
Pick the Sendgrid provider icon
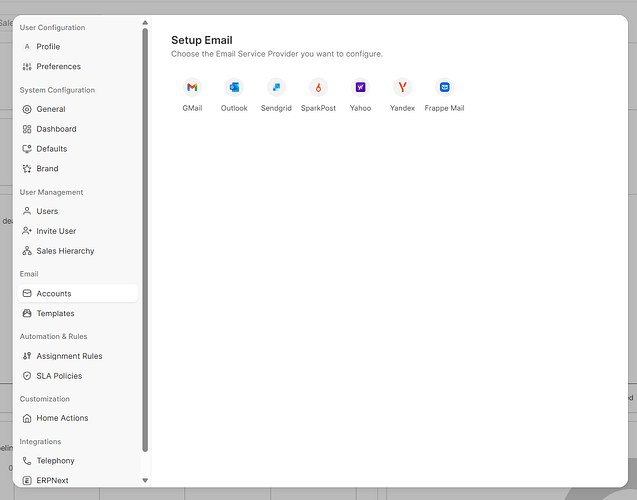click(x=276, y=87)
